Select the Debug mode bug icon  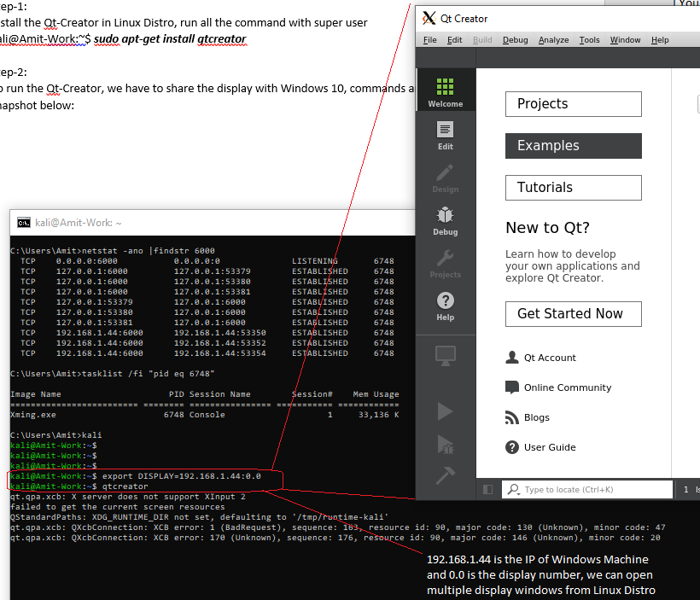(x=445, y=219)
